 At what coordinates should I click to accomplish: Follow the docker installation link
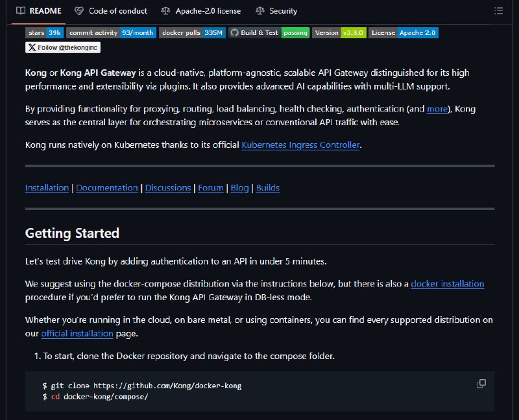coord(448,284)
